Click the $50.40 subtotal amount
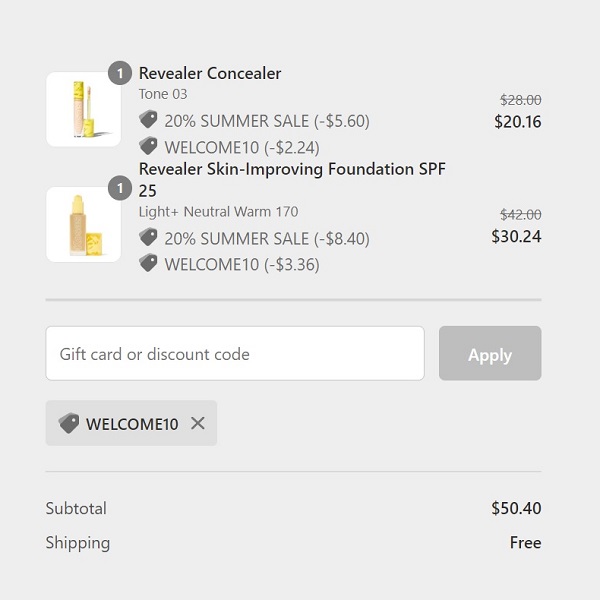 (x=516, y=508)
